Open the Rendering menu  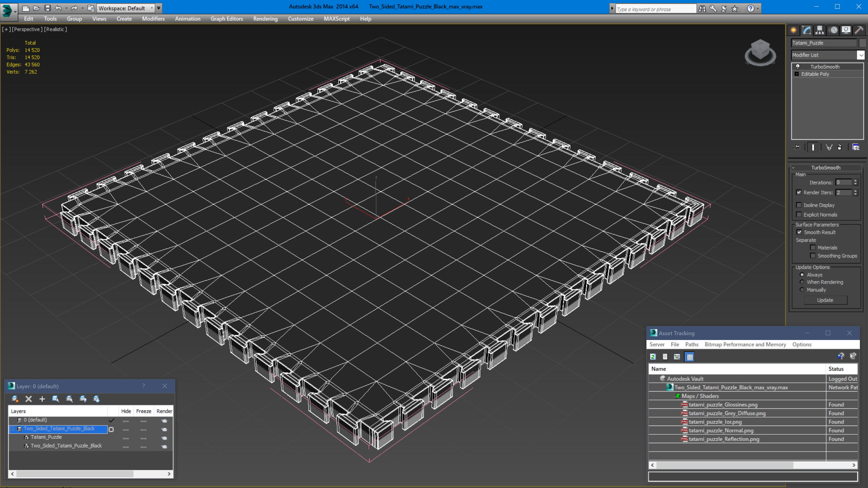[x=265, y=19]
